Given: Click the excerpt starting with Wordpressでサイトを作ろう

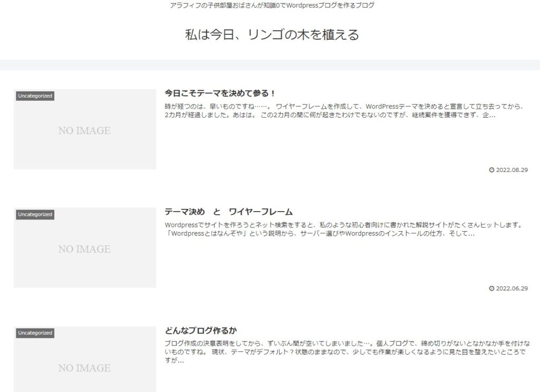Looking at the screenshot, I should point(343,229).
